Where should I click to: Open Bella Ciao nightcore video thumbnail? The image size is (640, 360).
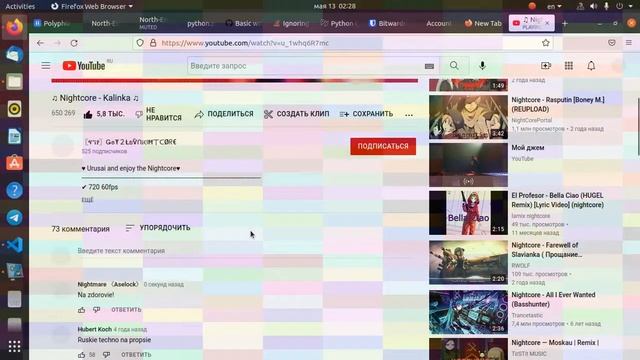point(468,213)
